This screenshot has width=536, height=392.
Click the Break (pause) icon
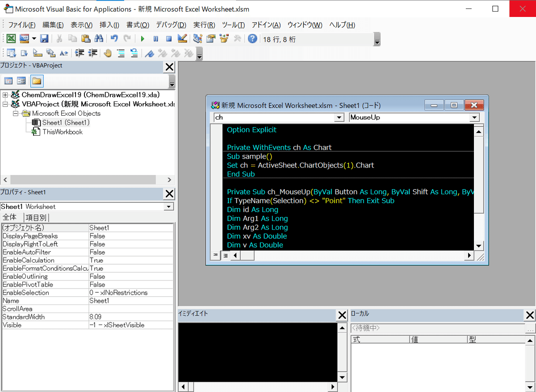tap(155, 39)
